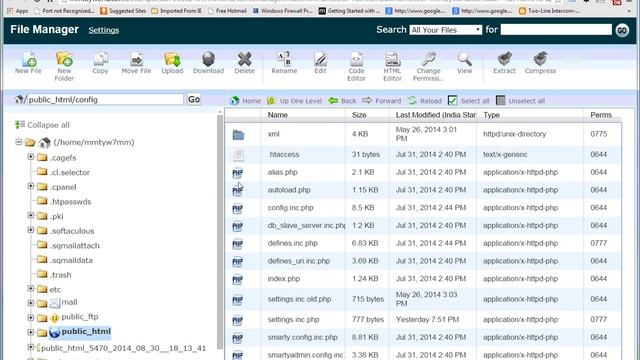
Task: Compress the selected files
Action: (540, 62)
